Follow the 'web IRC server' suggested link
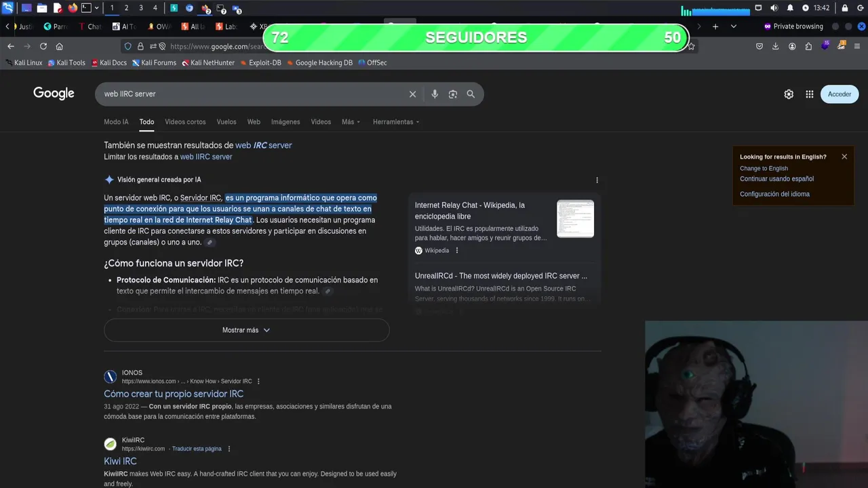Screen dimensions: 868x488 [263, 145]
